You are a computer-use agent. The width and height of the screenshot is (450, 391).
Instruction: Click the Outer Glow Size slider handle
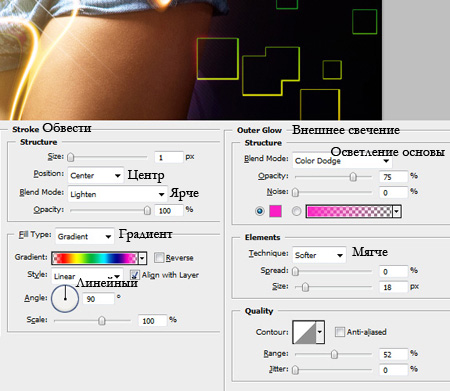[x=305, y=287]
